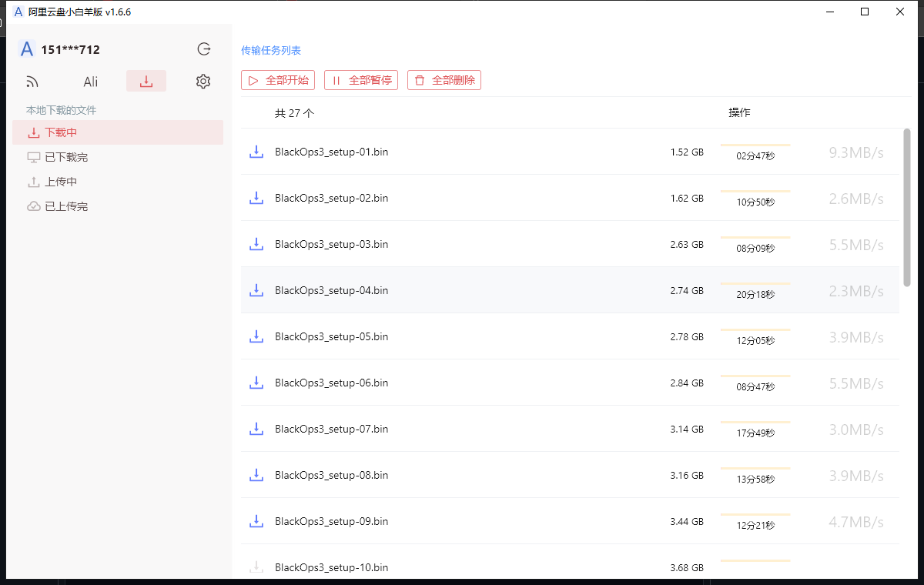This screenshot has height=585, width=924.
Task: Click the download icon for BlackOps3_setup-09.bin
Action: click(256, 521)
